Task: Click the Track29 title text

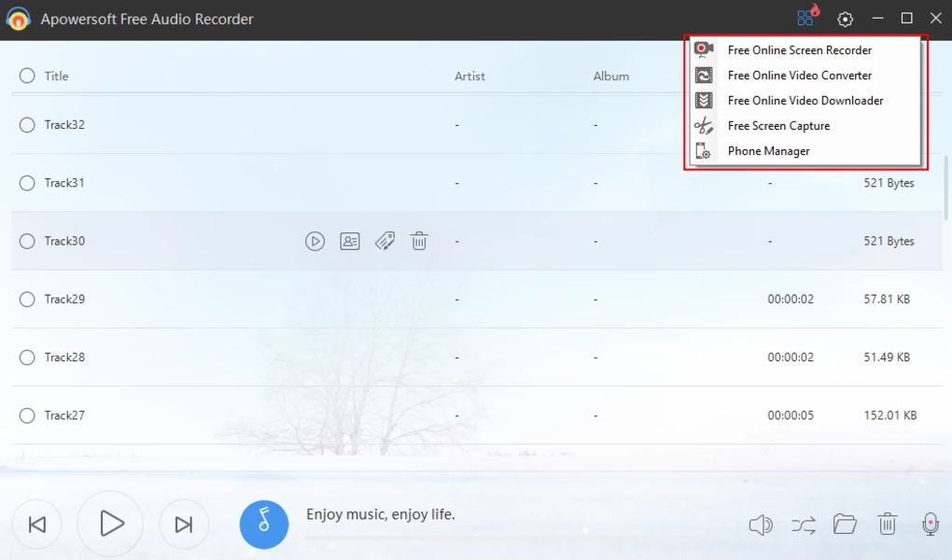Action: click(64, 300)
